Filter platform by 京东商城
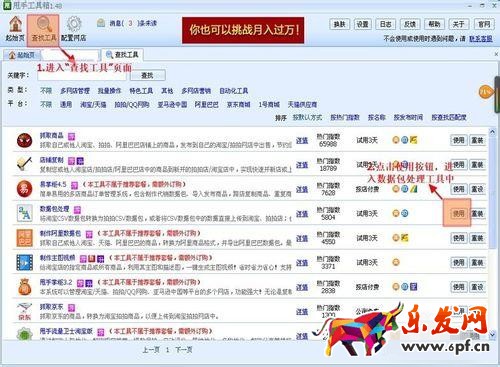 (x=239, y=104)
